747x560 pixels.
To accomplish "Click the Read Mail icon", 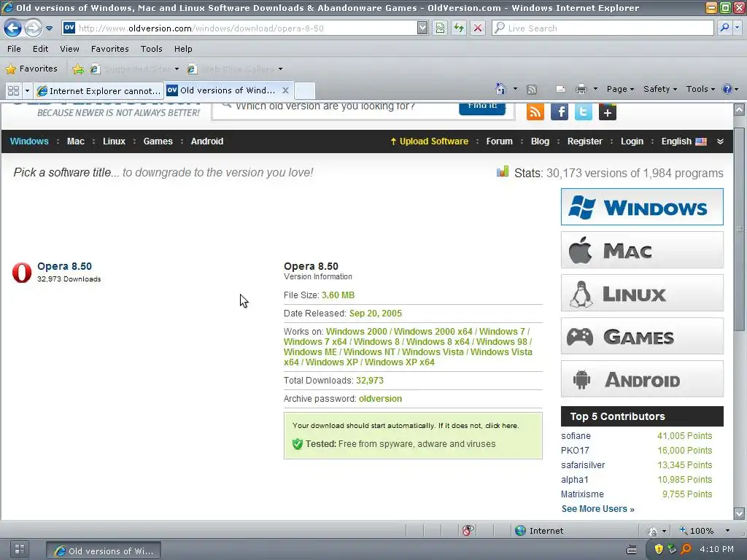I will click(561, 89).
